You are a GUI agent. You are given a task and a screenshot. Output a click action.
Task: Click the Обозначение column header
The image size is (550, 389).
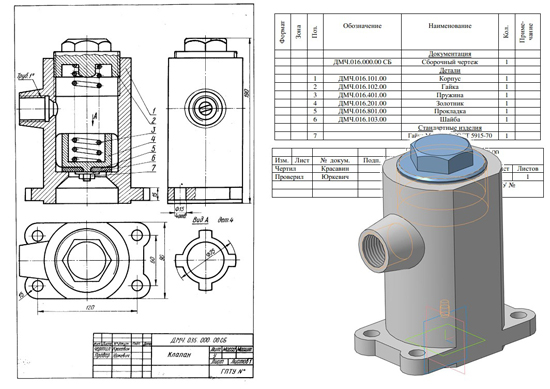tap(362, 26)
